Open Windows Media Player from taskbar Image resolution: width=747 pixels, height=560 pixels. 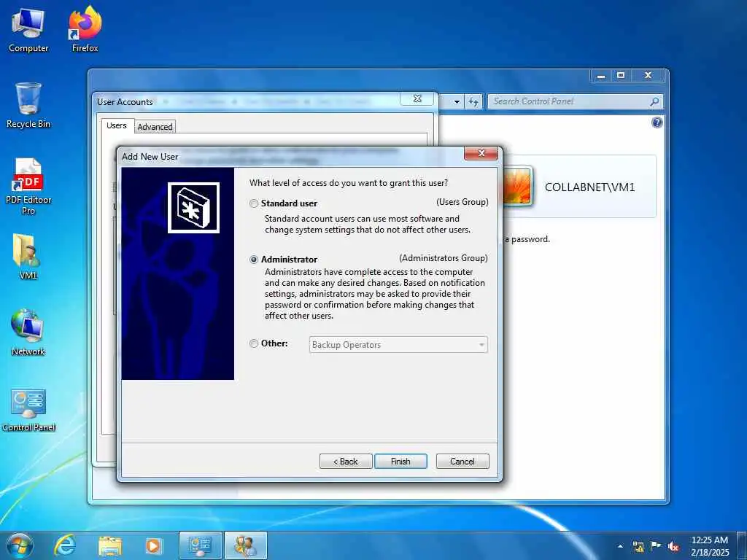(153, 546)
